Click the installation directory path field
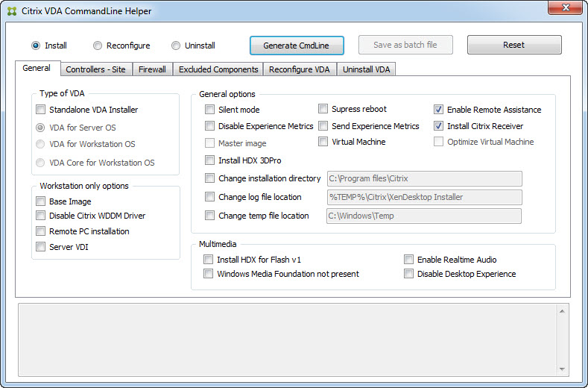Viewport: 588px width, 388px height. (x=425, y=179)
